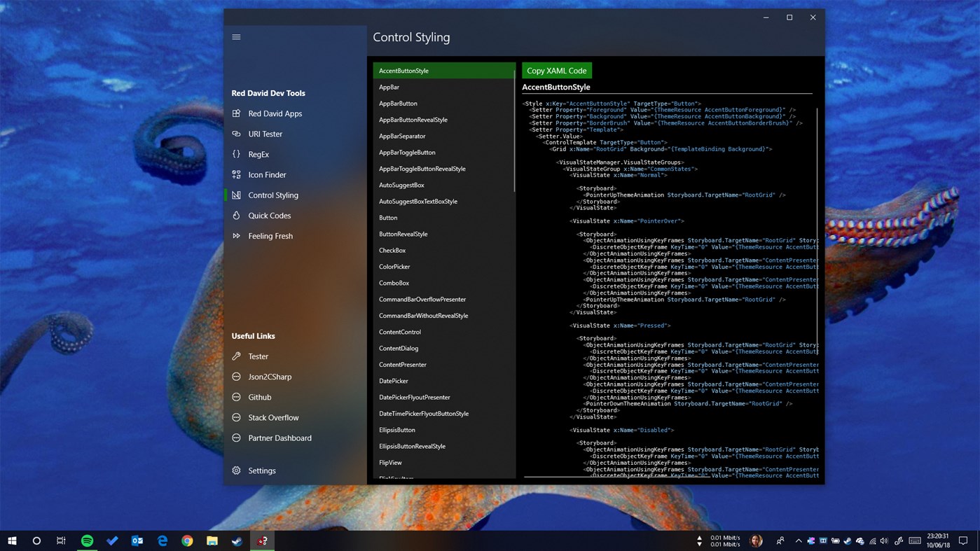The height and width of the screenshot is (551, 980).
Task: Click the Copy XAML Code button
Action: [x=557, y=71]
